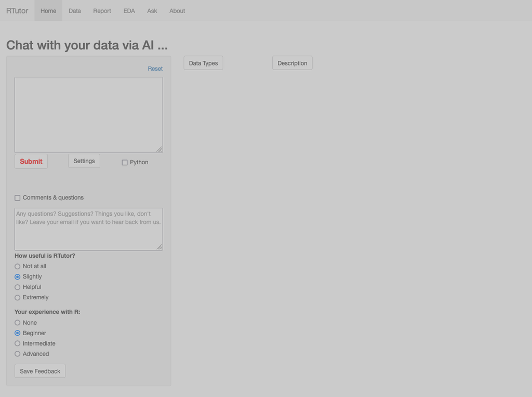Go to the EDA tab
Screen dimensions: 532x397
pos(129,10)
